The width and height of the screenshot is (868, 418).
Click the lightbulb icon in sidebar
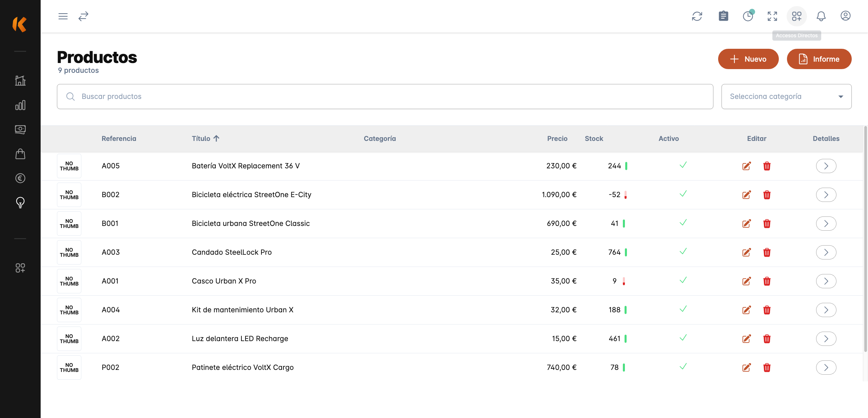(x=20, y=203)
